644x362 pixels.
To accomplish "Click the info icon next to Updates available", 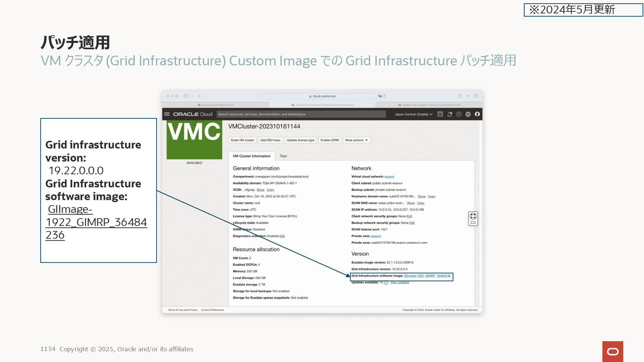I will pos(386,283).
